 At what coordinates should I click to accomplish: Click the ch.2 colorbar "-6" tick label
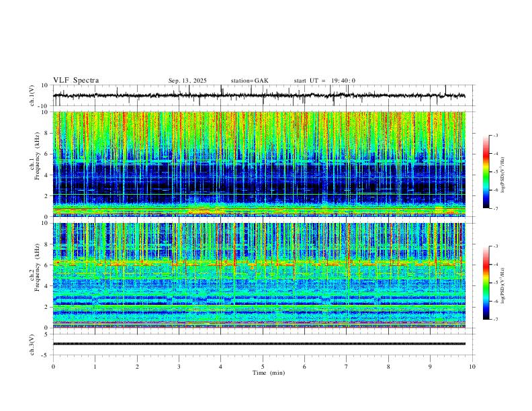(496, 301)
